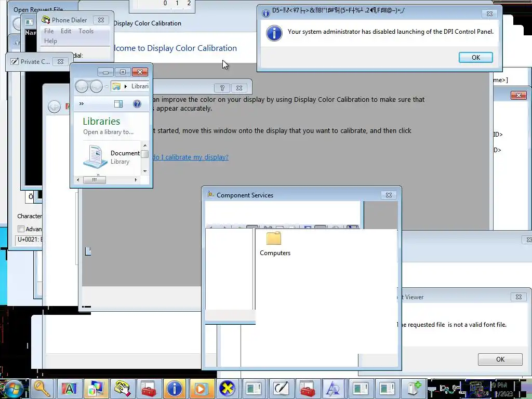The image size is (532, 399).
Task: Click the 'Display Color Calibration' window title
Action: (147, 23)
